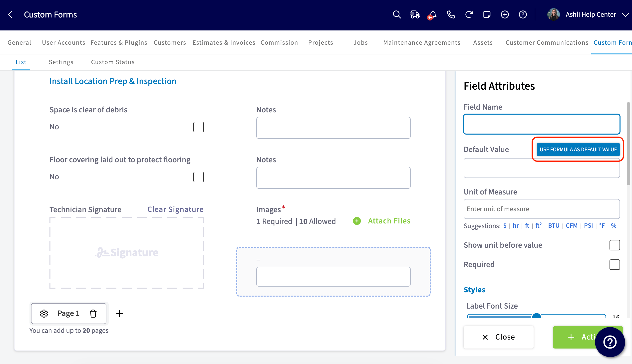Viewport: 632px width, 364px height.
Task: Open the notifications bell
Action: pyautogui.click(x=432, y=14)
